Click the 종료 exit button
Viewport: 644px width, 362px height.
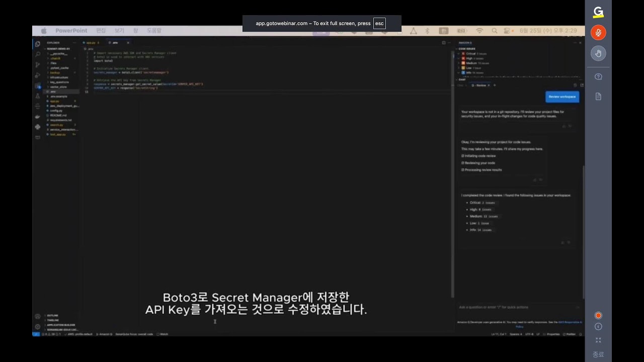point(598,354)
